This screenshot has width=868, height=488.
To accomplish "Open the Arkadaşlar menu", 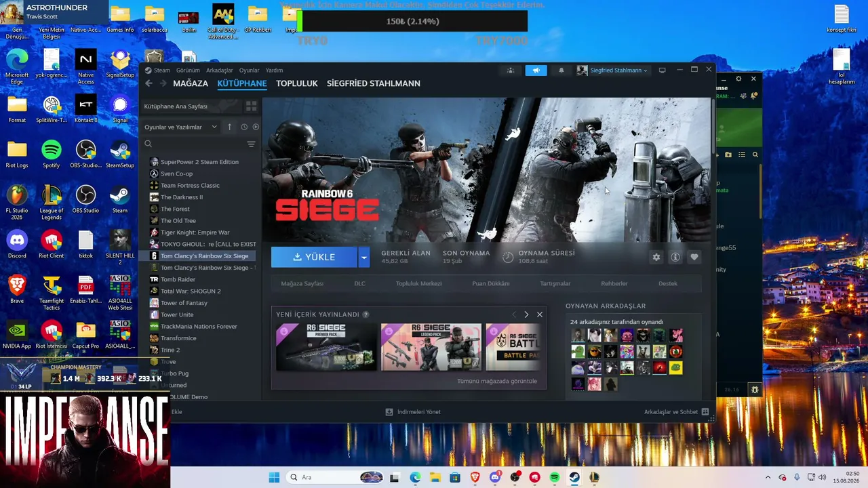I will coord(220,70).
